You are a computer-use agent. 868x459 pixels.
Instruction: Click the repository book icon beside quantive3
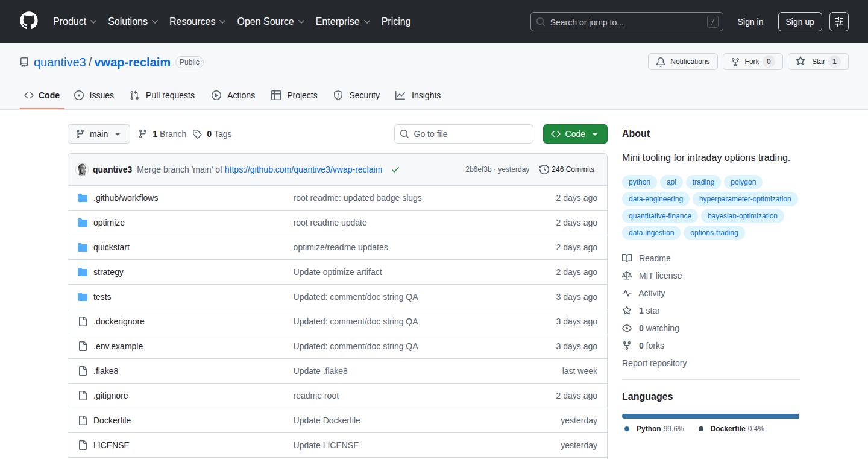tap(24, 62)
